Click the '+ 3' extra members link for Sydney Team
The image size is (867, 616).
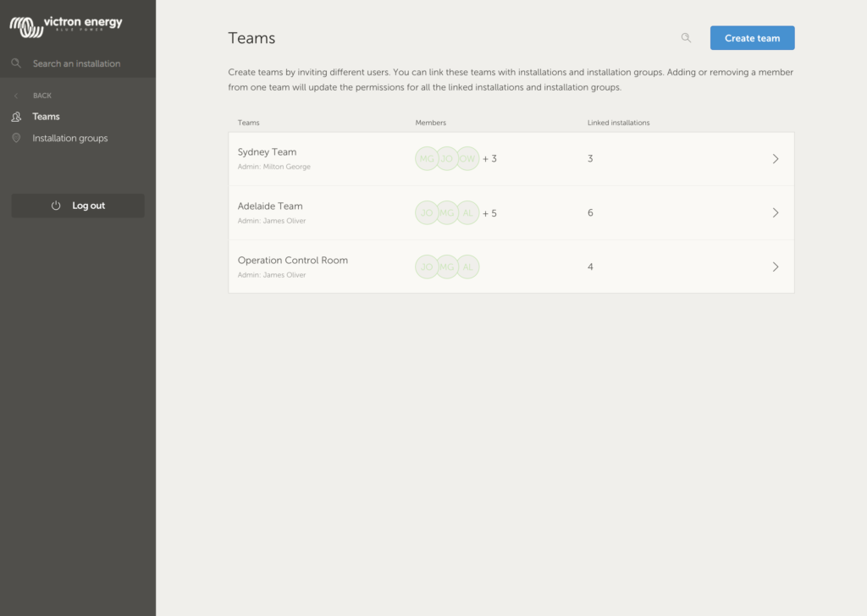[489, 158]
